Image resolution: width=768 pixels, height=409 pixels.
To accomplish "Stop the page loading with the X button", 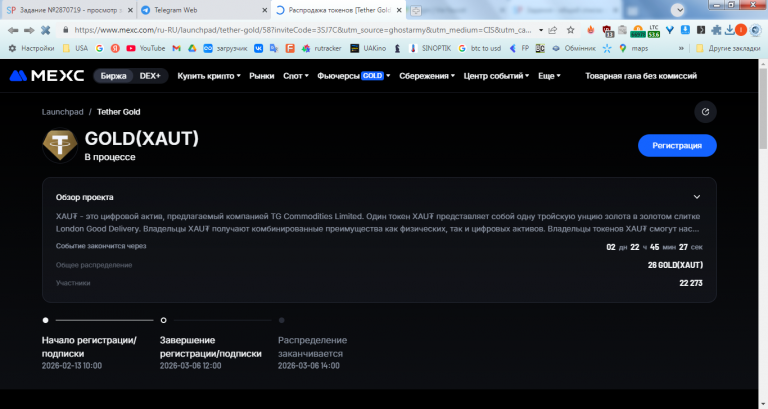I will tap(46, 30).
